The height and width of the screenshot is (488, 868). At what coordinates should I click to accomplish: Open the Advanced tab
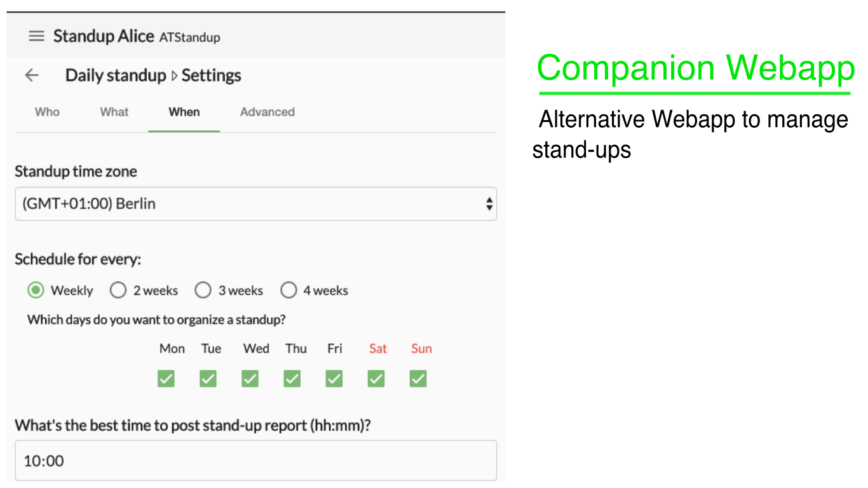268,112
